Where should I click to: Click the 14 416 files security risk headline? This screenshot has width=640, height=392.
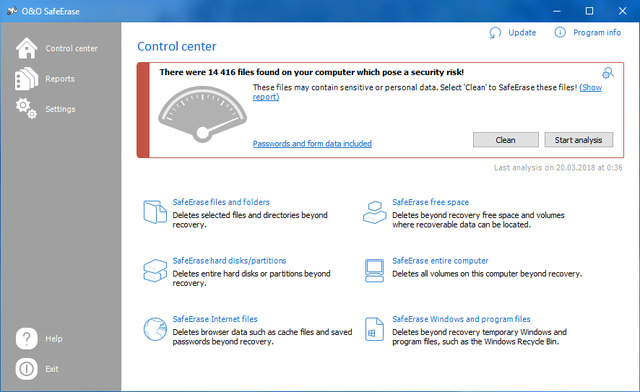click(311, 72)
